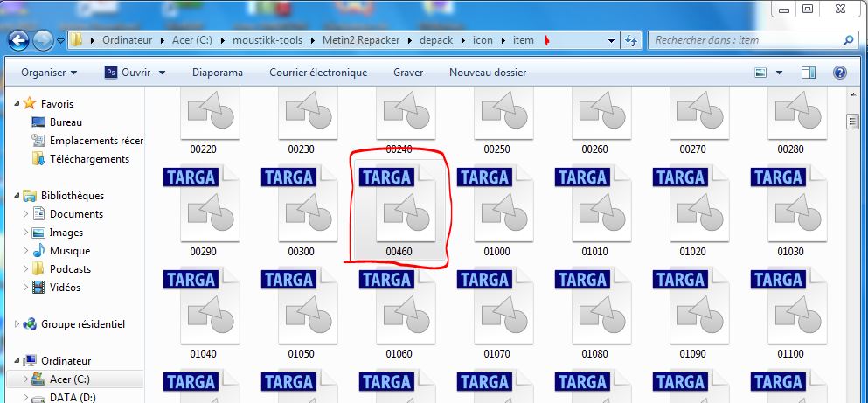Viewport: 868px width, 403px height.
Task: Click the change view icon
Action: pyautogui.click(x=761, y=73)
